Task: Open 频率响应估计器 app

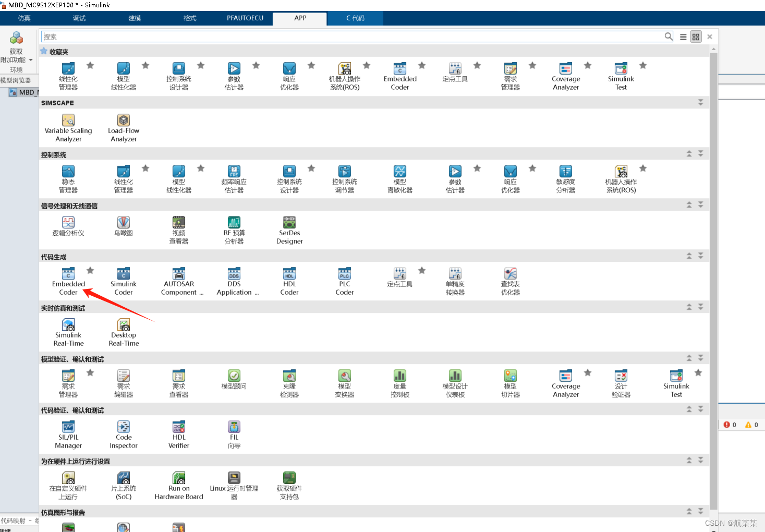Action: [234, 179]
